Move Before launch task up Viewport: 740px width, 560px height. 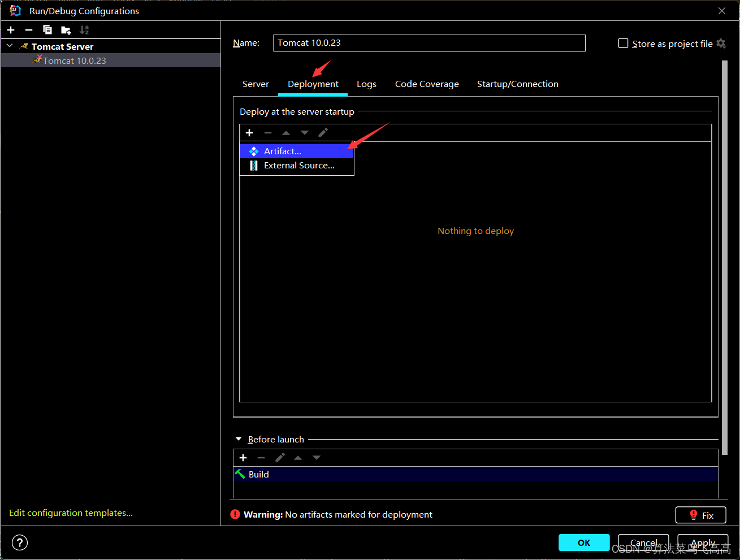tap(298, 458)
